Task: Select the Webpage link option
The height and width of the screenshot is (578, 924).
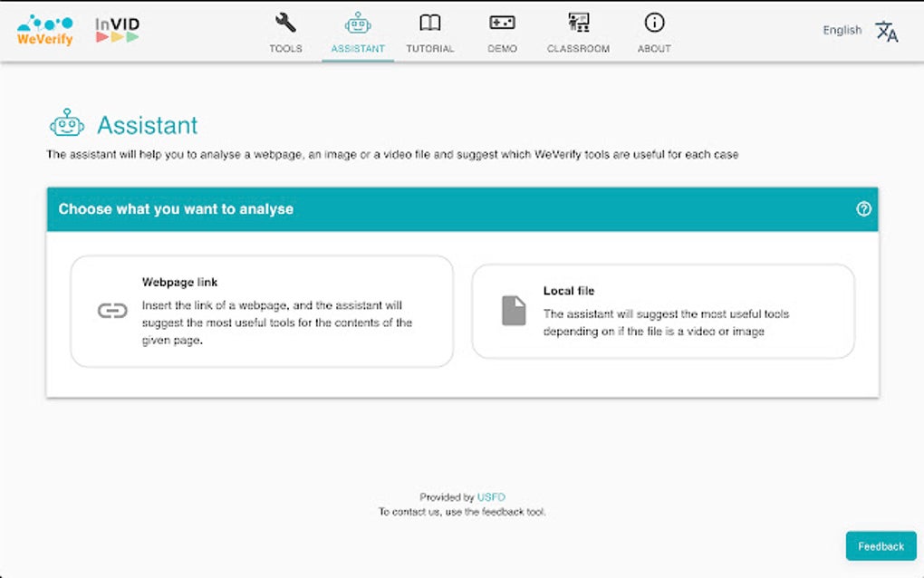Action: (x=261, y=312)
